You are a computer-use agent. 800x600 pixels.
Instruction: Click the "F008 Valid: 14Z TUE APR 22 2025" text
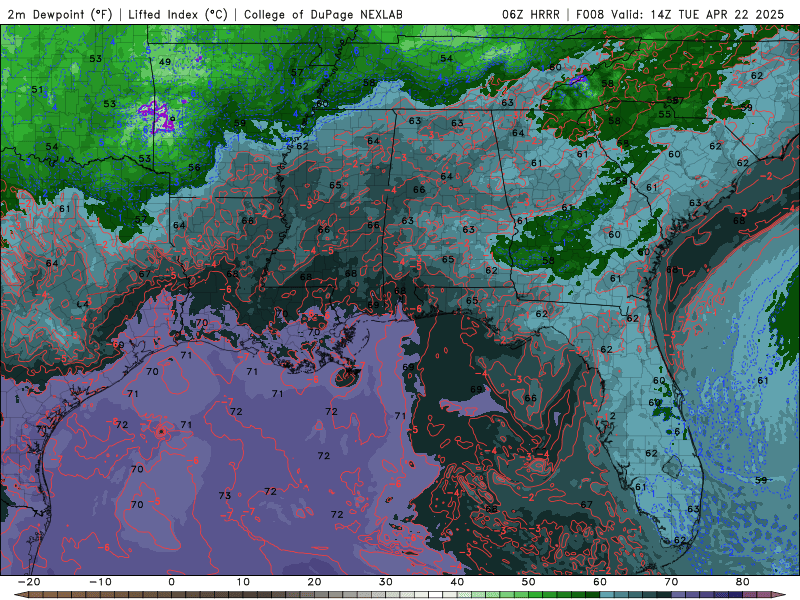tap(680, 14)
